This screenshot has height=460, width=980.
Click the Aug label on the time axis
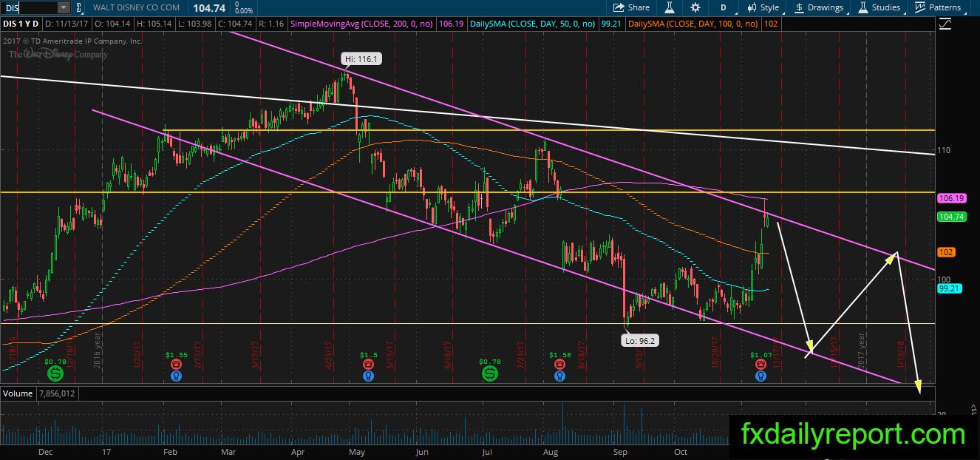[x=551, y=451]
